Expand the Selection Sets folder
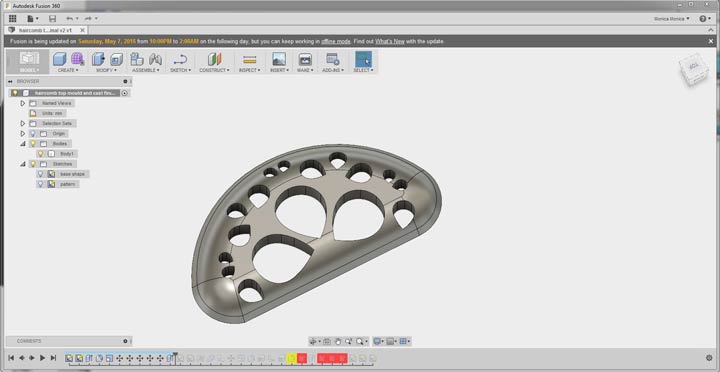Viewport: 720px width, 372px height. point(22,124)
